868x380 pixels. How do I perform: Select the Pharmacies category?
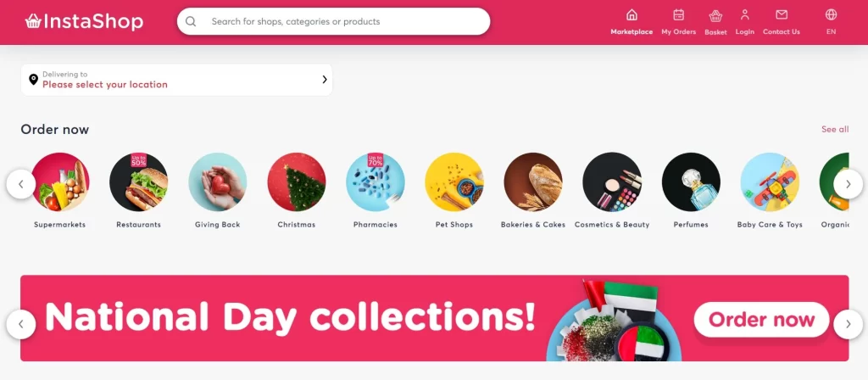pyautogui.click(x=376, y=190)
